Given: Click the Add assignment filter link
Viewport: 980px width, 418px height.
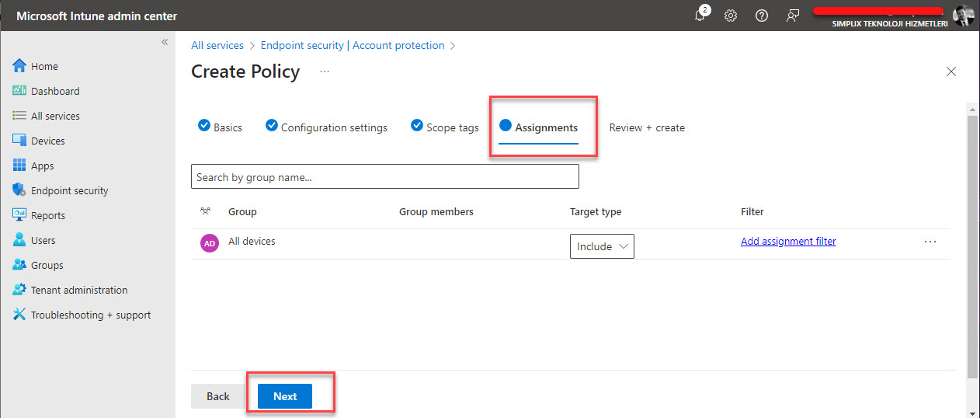Looking at the screenshot, I should [788, 242].
